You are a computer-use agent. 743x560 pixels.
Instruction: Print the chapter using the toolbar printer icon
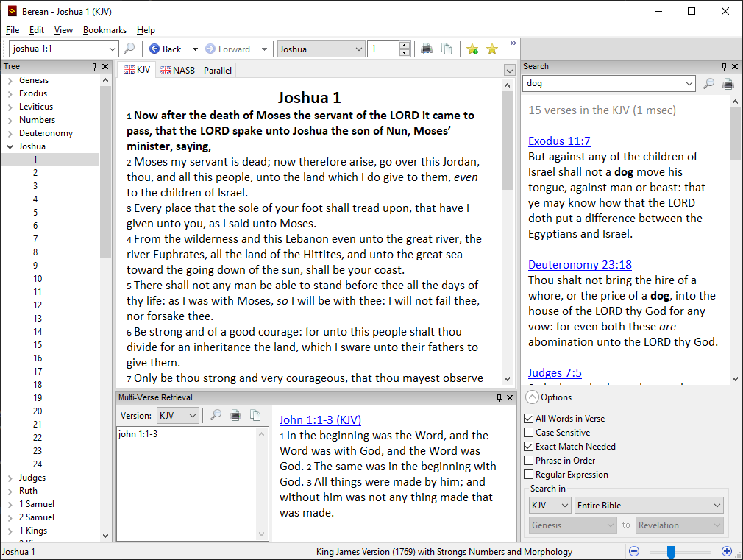(427, 49)
